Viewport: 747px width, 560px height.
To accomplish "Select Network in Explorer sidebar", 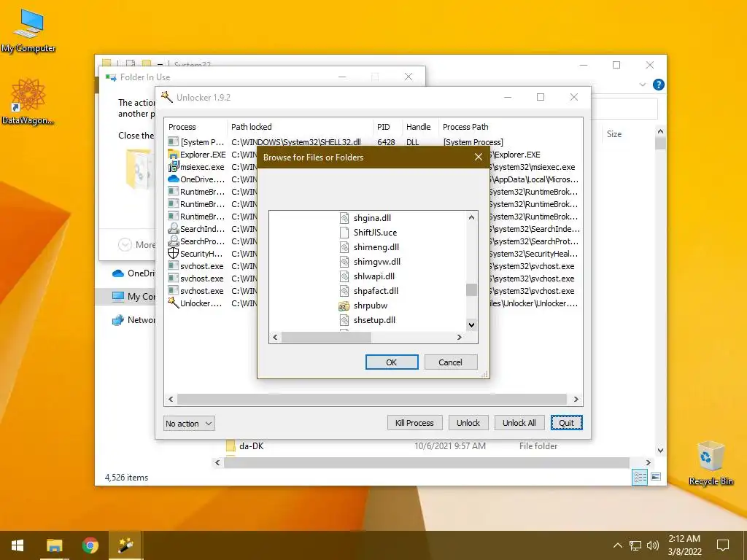I will click(133, 320).
